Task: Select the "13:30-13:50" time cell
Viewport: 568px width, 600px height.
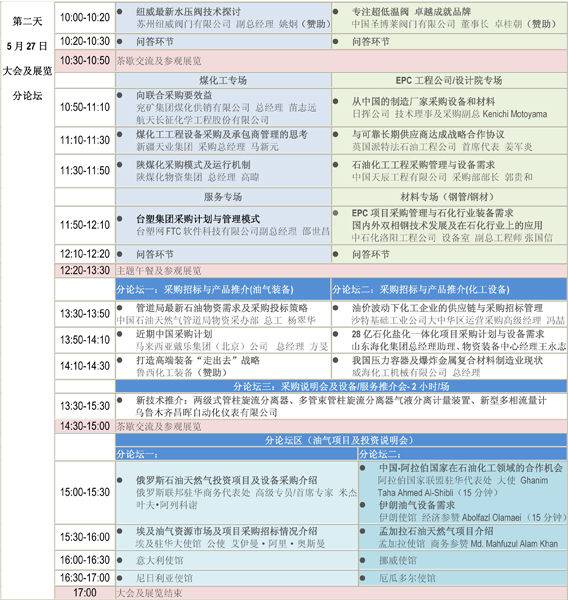Action: coord(85,314)
